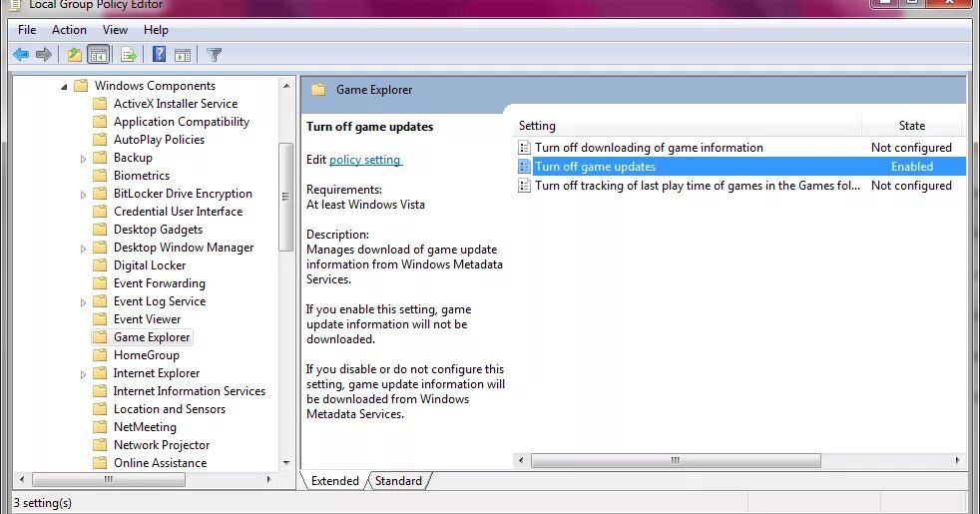The height and width of the screenshot is (514, 980).
Task: Click the ActiveX Installer Service folder icon
Action: (100, 104)
